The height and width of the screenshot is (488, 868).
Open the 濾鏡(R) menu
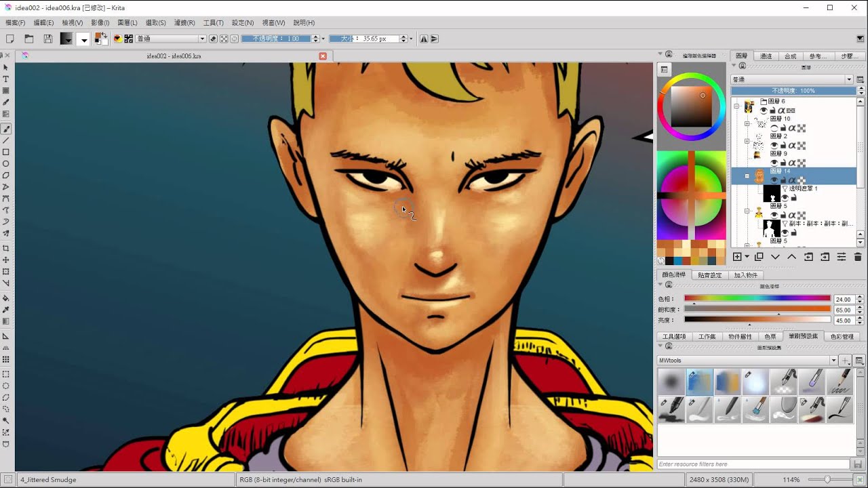tap(185, 22)
